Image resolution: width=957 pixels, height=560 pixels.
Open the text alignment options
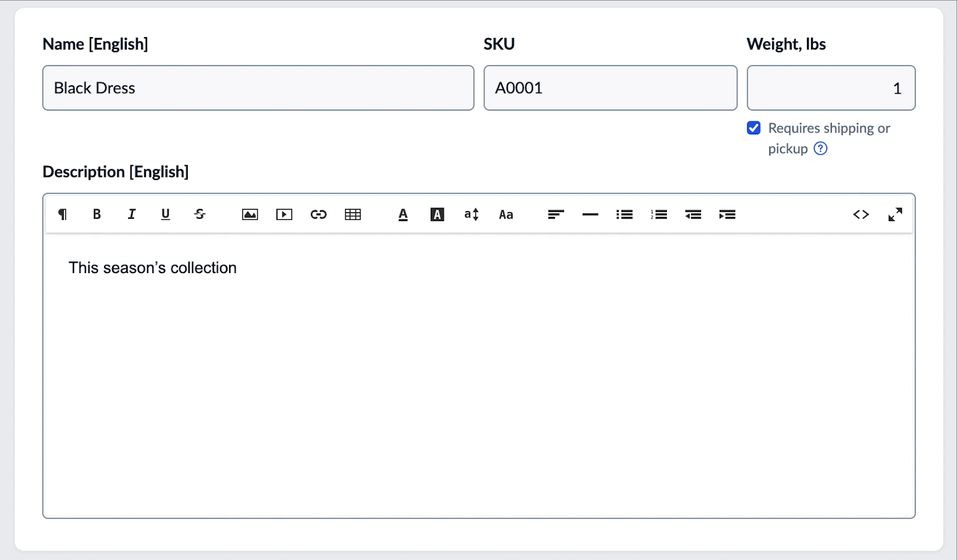[556, 215]
